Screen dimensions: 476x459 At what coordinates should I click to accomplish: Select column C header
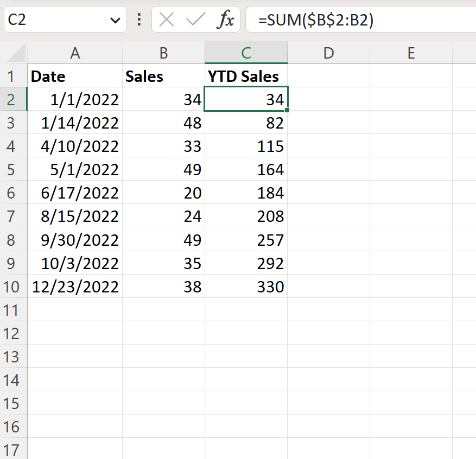(246, 53)
